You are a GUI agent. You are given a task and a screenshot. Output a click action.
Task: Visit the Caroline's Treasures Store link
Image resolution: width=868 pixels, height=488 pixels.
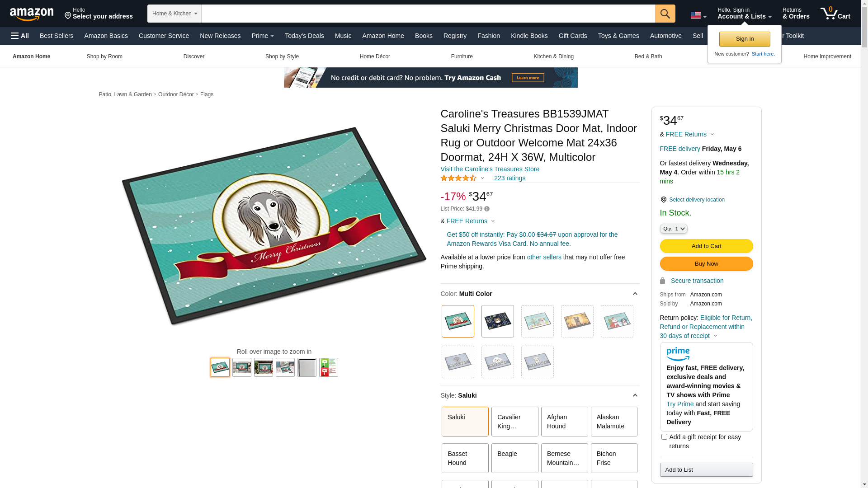(490, 169)
